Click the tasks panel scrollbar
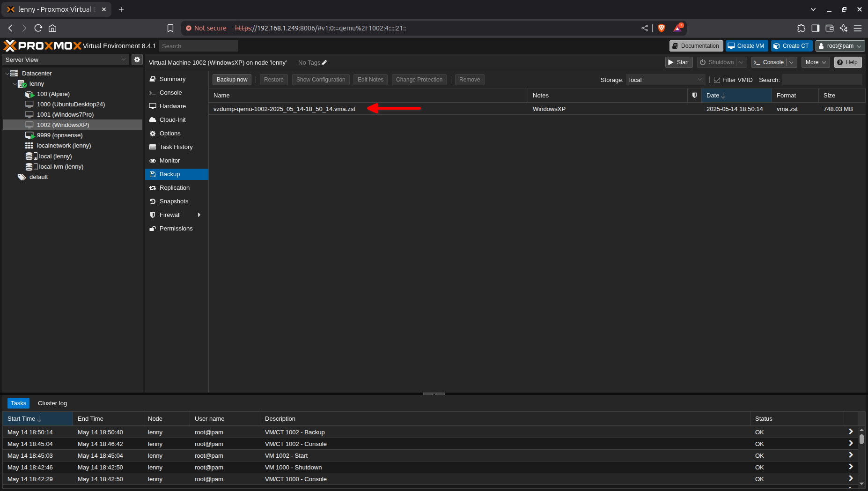Screen dimensions: 868x491 tap(861, 439)
